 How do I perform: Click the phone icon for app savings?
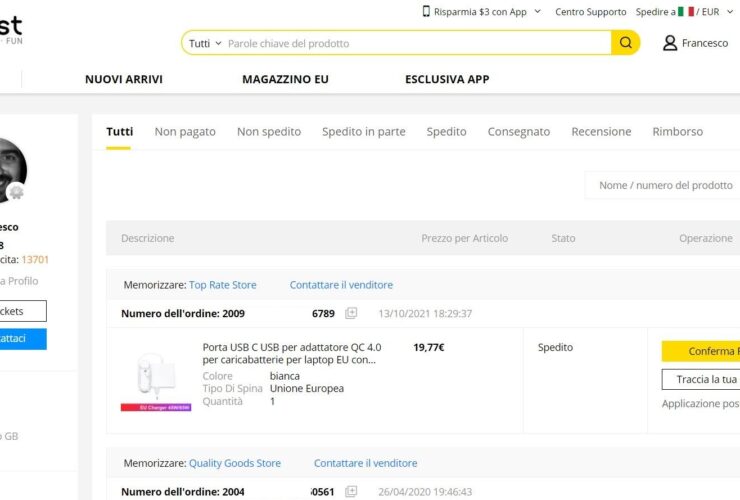[426, 12]
